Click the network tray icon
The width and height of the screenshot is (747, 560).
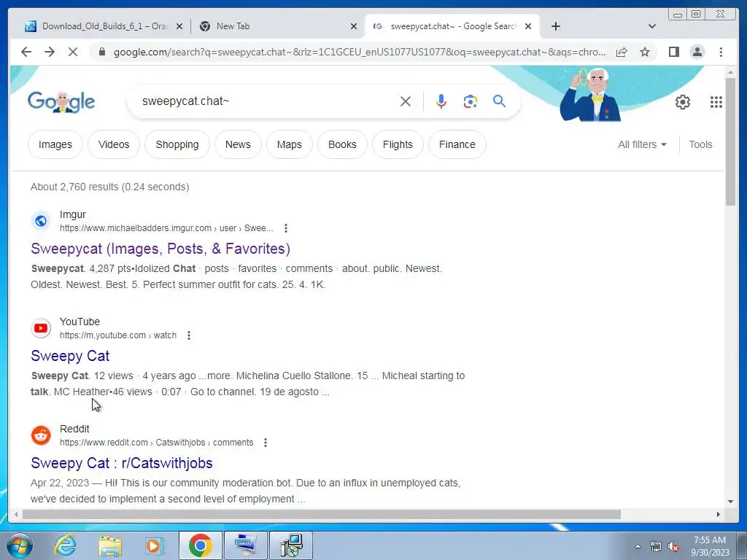tap(656, 546)
